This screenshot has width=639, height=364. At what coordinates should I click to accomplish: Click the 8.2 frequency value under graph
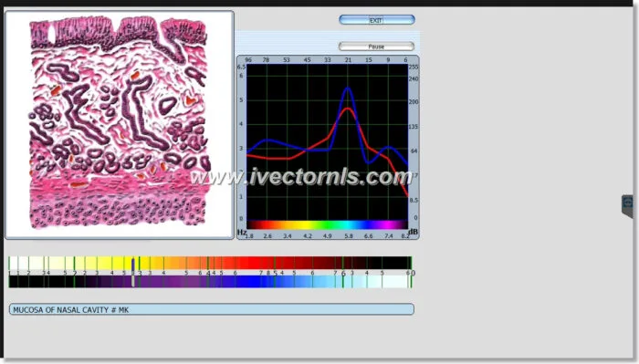click(404, 236)
